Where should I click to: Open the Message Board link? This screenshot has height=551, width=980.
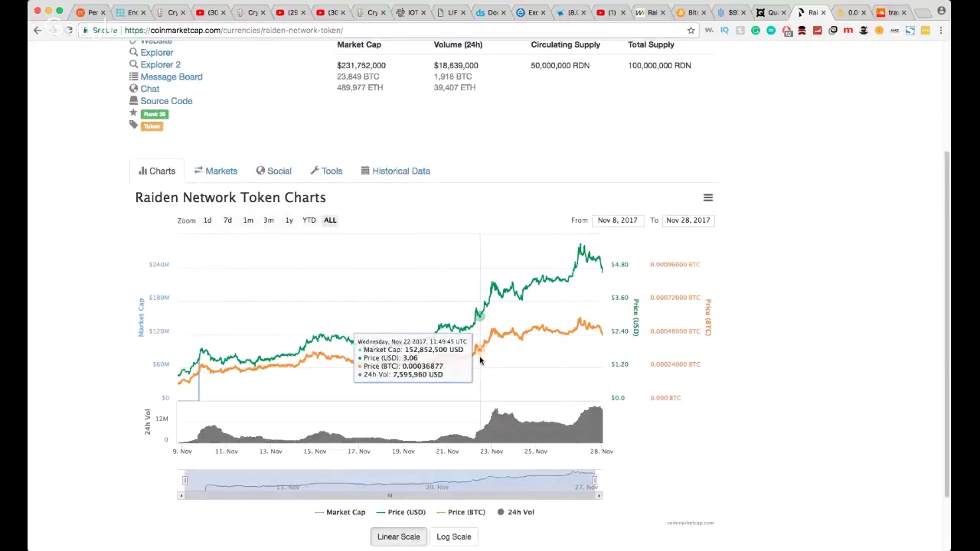171,77
